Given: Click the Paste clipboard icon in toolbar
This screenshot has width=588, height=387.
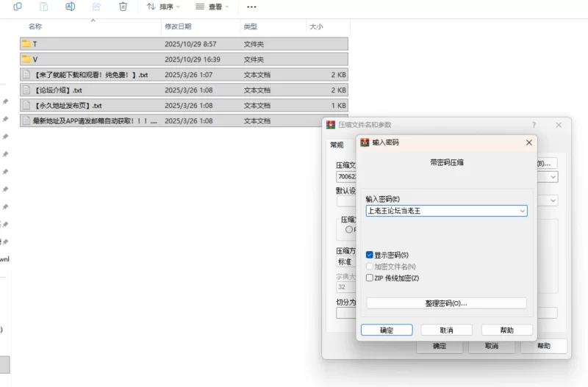Looking at the screenshot, I should pyautogui.click(x=43, y=7).
